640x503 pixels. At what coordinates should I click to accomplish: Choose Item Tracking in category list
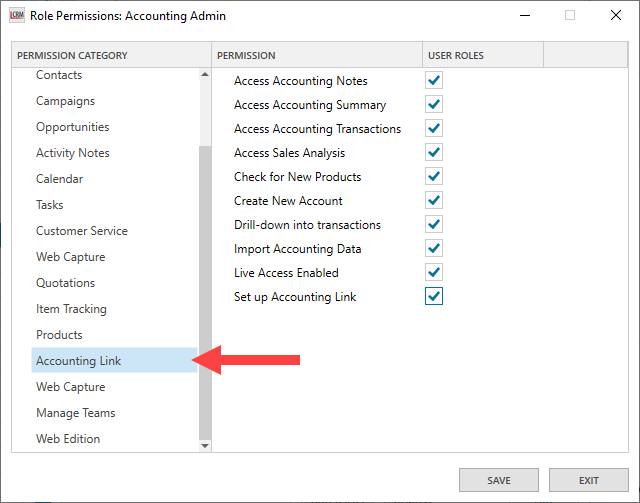(x=71, y=309)
